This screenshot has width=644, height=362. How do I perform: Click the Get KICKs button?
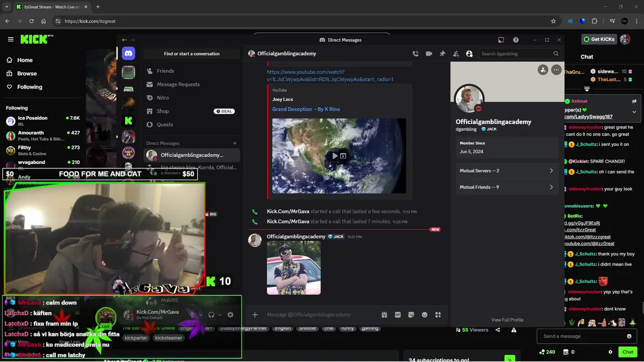(x=599, y=39)
